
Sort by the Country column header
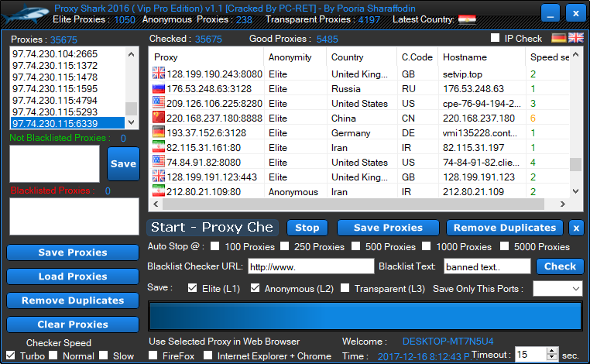point(347,57)
